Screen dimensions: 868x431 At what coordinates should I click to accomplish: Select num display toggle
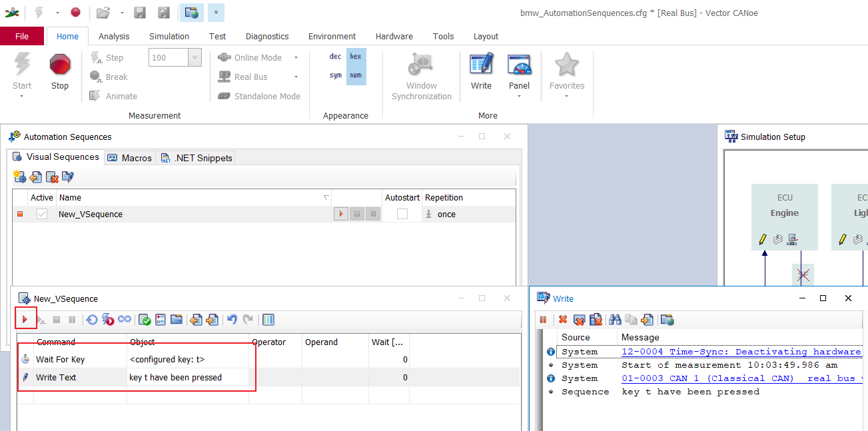(356, 75)
